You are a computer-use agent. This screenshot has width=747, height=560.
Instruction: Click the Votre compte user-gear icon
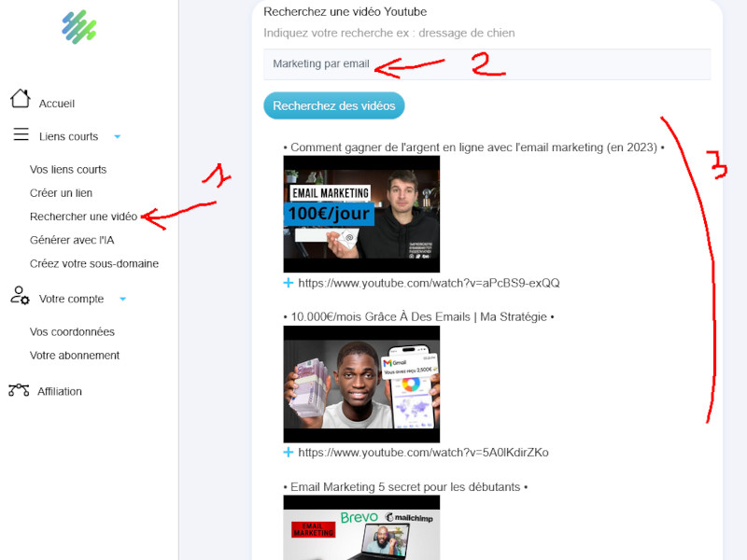[20, 296]
